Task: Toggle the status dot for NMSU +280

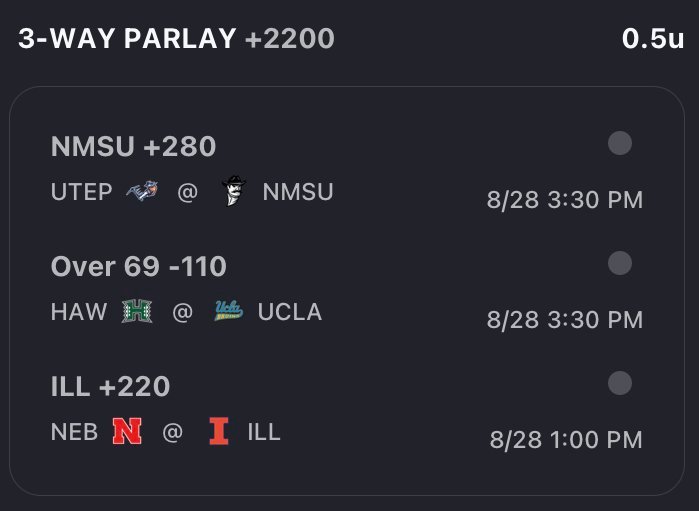Action: 620,143
